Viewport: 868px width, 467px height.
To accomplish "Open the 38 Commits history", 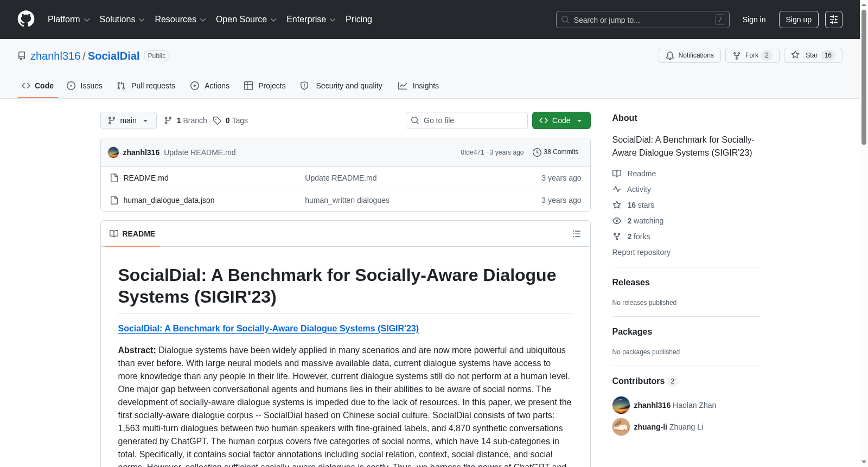I will pyautogui.click(x=556, y=152).
